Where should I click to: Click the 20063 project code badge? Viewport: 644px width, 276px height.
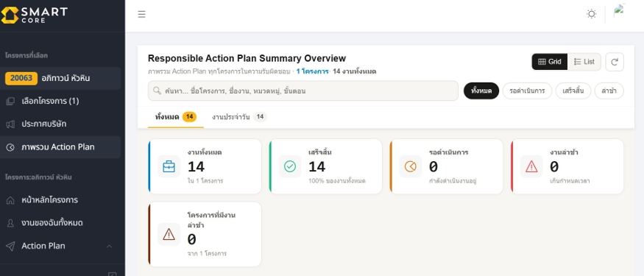pos(21,78)
